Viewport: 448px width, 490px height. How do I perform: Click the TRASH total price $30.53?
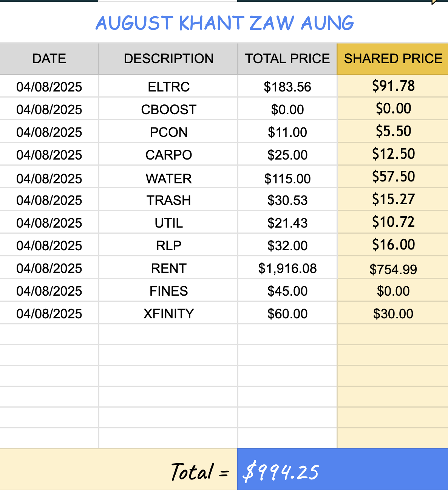(287, 200)
